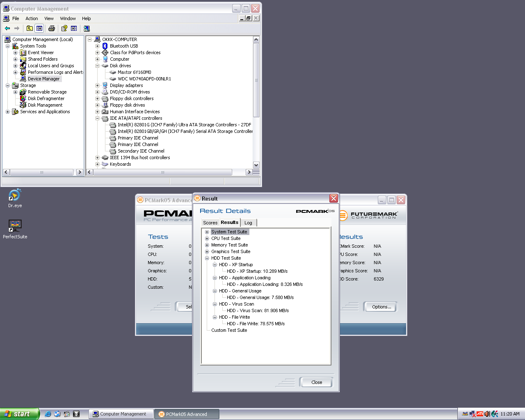Expand the CPU Test Suite node
Screen dimensions: 525x420
click(x=207, y=238)
